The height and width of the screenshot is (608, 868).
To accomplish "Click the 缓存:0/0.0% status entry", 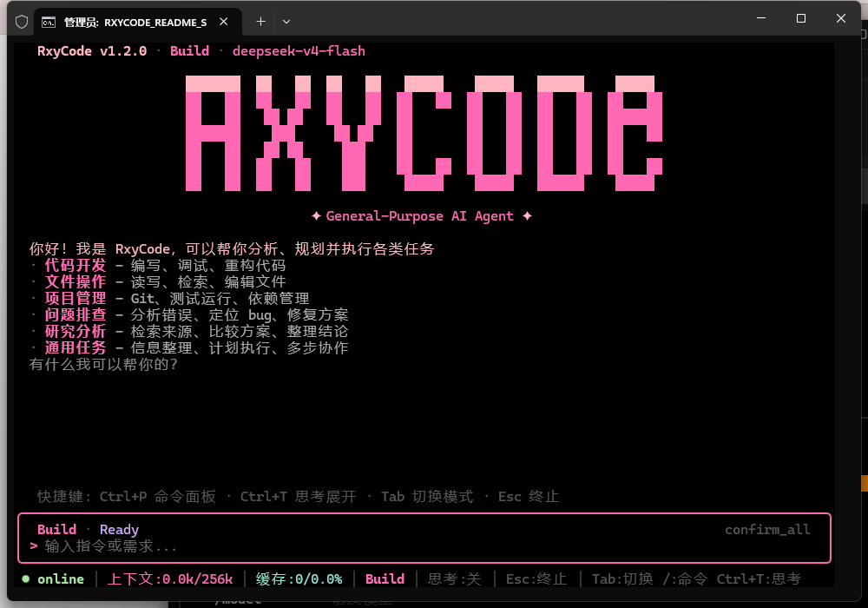I will (x=299, y=579).
